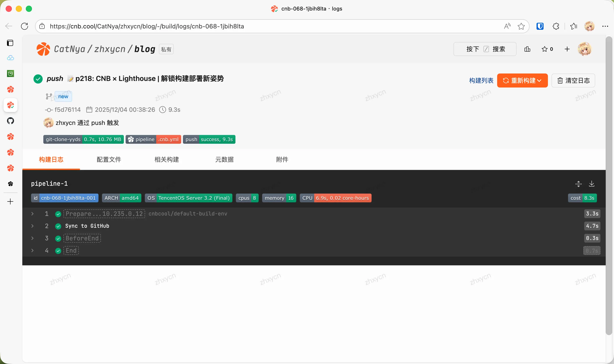The image size is (614, 364).
Task: Toggle the sidebar tab panel icon
Action: (x=10, y=43)
